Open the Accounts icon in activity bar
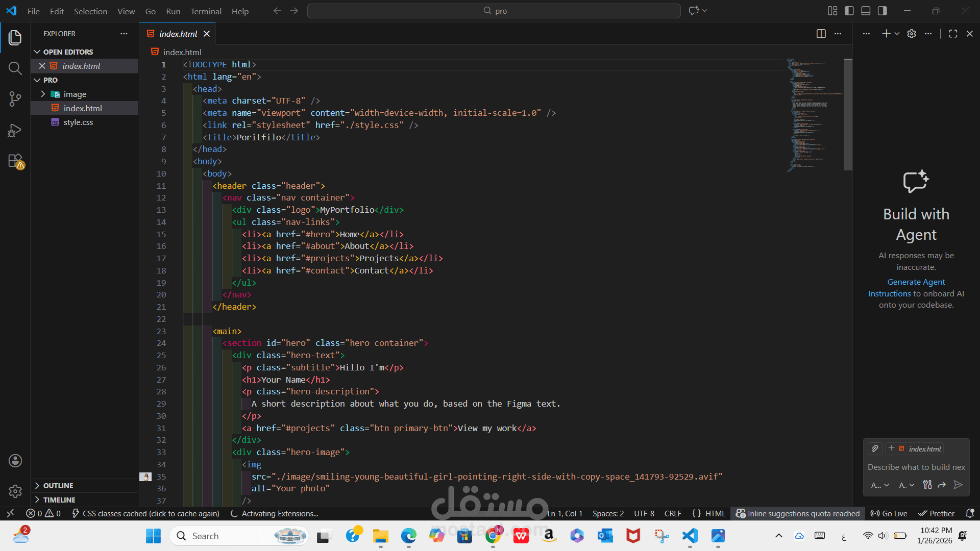The width and height of the screenshot is (980, 551). (15, 461)
